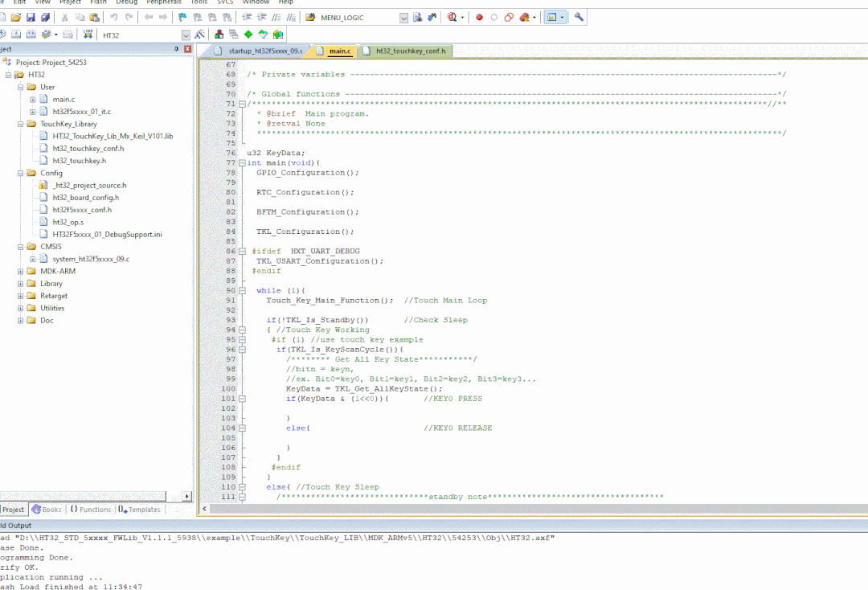Download code to flash with LOAD icon
The image size is (868, 590).
[88, 35]
